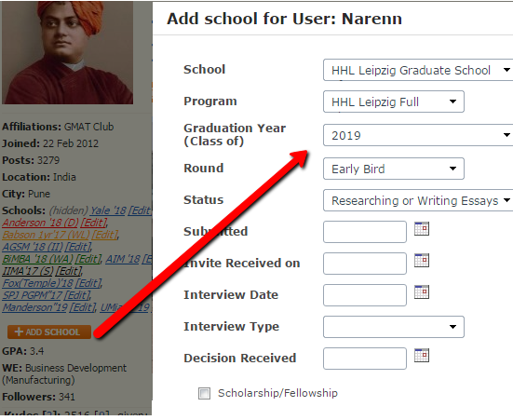The height and width of the screenshot is (420, 513).
Task: Open the Program dropdown
Action: pos(394,102)
